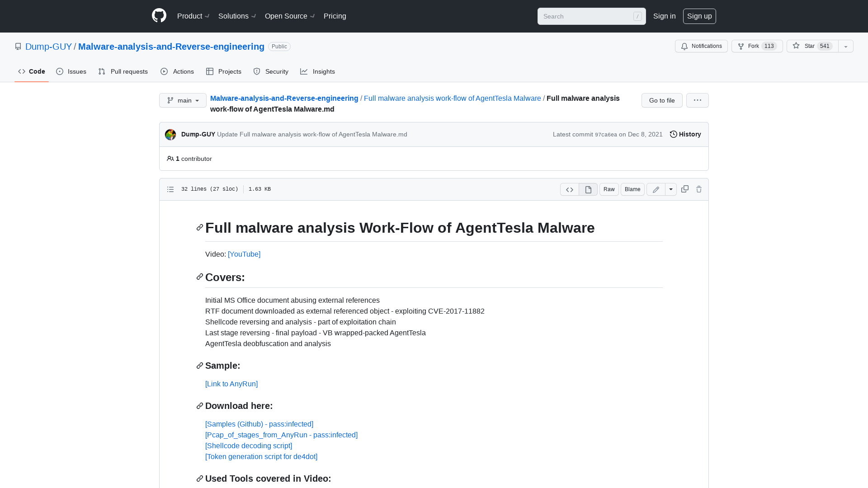Open Samples (Github) pass:infected link

tap(259, 424)
